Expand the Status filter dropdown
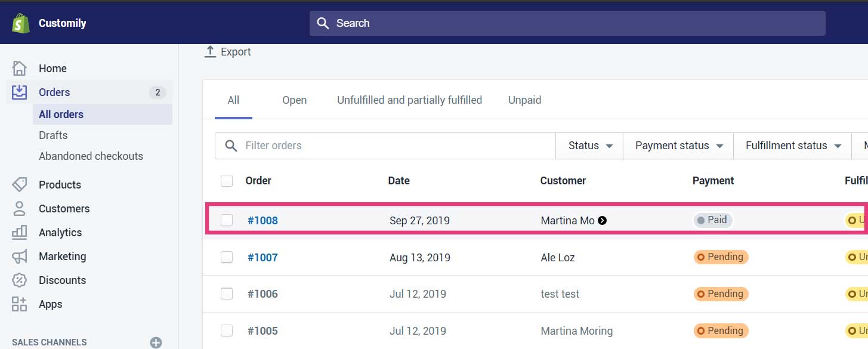Screen dimensions: 868x349 pyautogui.click(x=590, y=146)
